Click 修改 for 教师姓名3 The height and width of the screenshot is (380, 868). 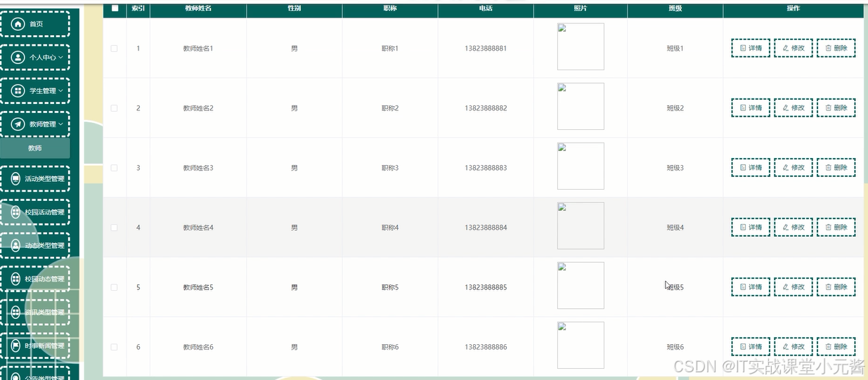coord(793,168)
